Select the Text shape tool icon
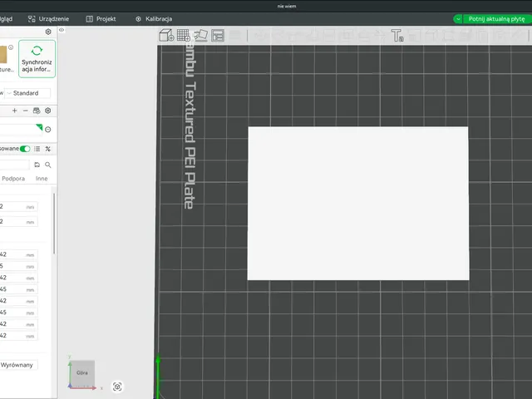 [x=397, y=35]
